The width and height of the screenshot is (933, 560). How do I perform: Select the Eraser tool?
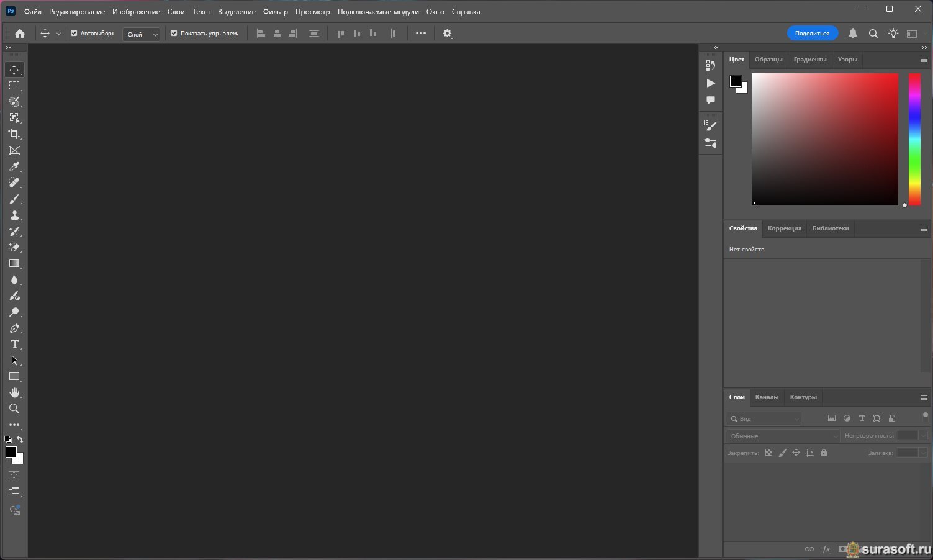tap(14, 247)
